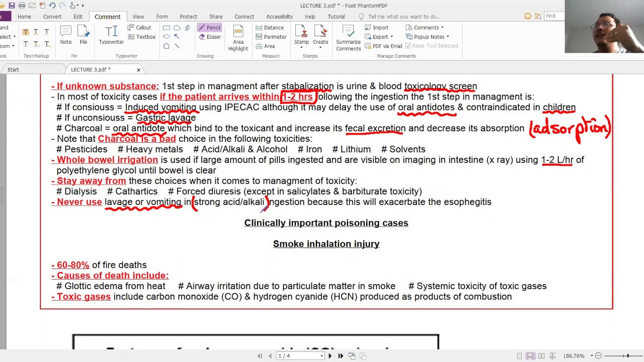The width and height of the screenshot is (644, 362).
Task: Toggle Keep Tool Selected checkbox
Action: pyautogui.click(x=432, y=46)
